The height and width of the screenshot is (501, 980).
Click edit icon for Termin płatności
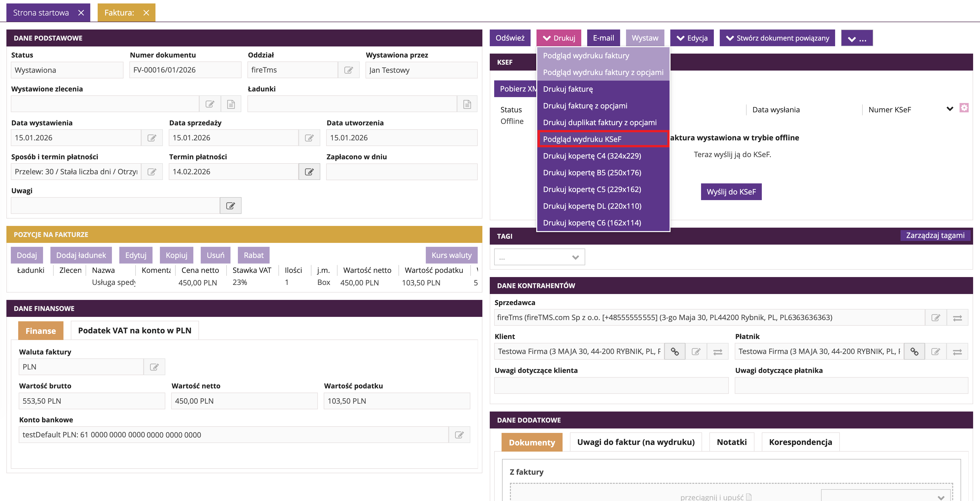click(309, 172)
